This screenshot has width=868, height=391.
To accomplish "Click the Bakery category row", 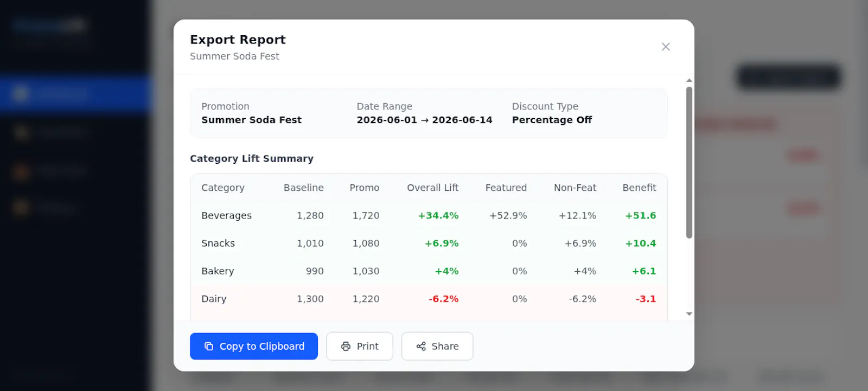I will click(x=429, y=271).
